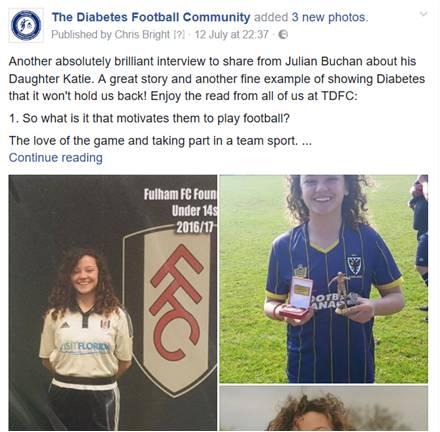Screen dimensions: 440x432
Task: Open the partially visible bottom-right photo
Action: [324, 408]
